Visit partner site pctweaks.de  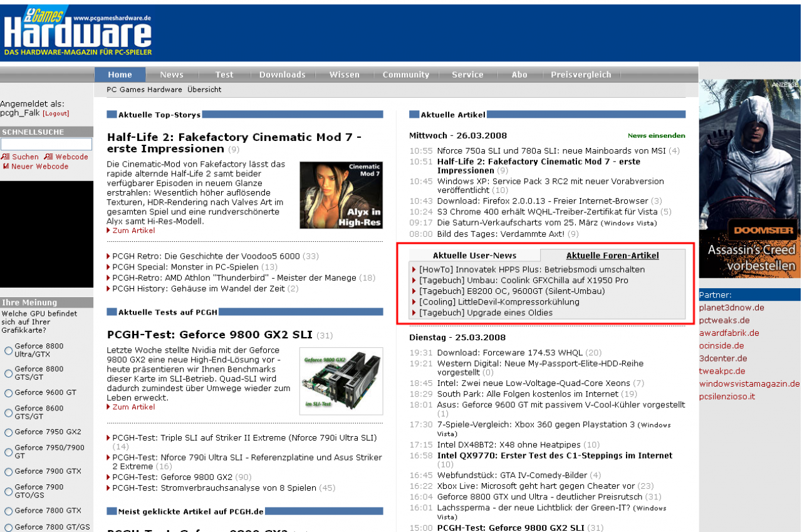pyautogui.click(x=724, y=320)
